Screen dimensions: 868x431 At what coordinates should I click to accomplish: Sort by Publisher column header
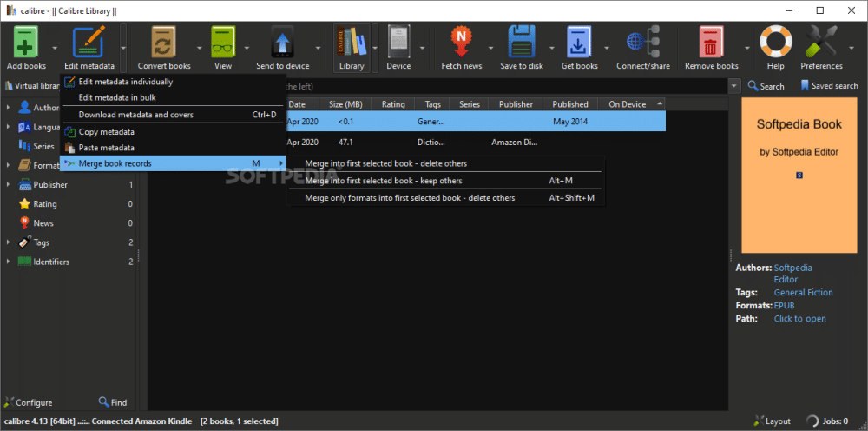click(x=516, y=104)
